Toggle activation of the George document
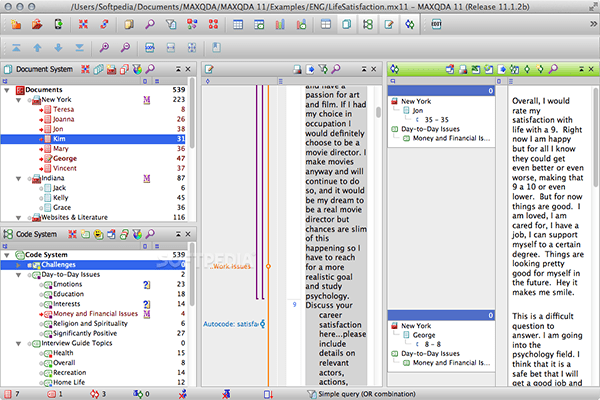This screenshot has height=400, width=600. pyautogui.click(x=40, y=158)
